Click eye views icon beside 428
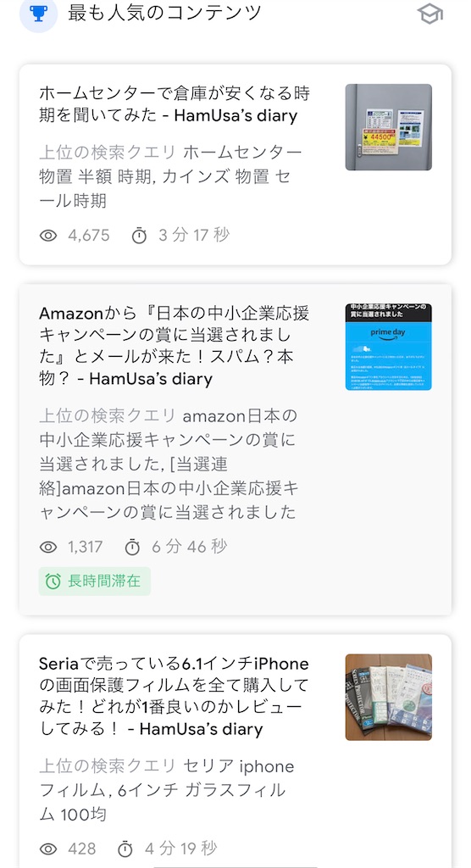This screenshot has width=471, height=868. [48, 849]
